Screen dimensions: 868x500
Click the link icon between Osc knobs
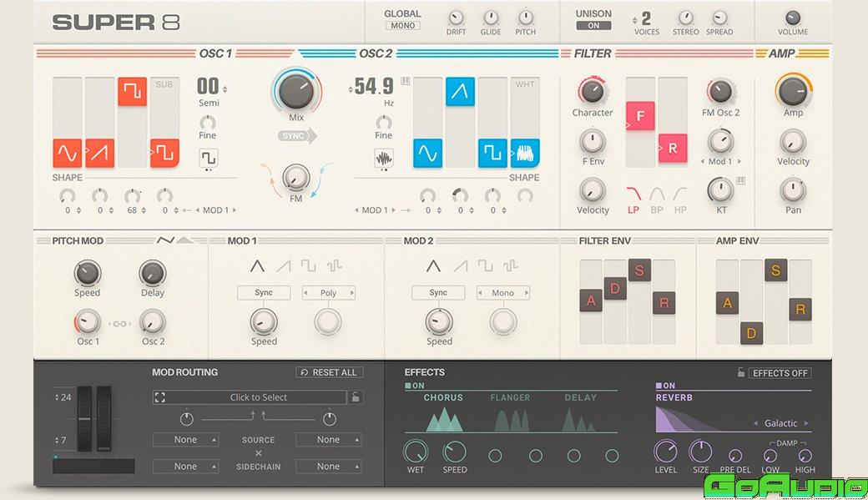click(120, 323)
